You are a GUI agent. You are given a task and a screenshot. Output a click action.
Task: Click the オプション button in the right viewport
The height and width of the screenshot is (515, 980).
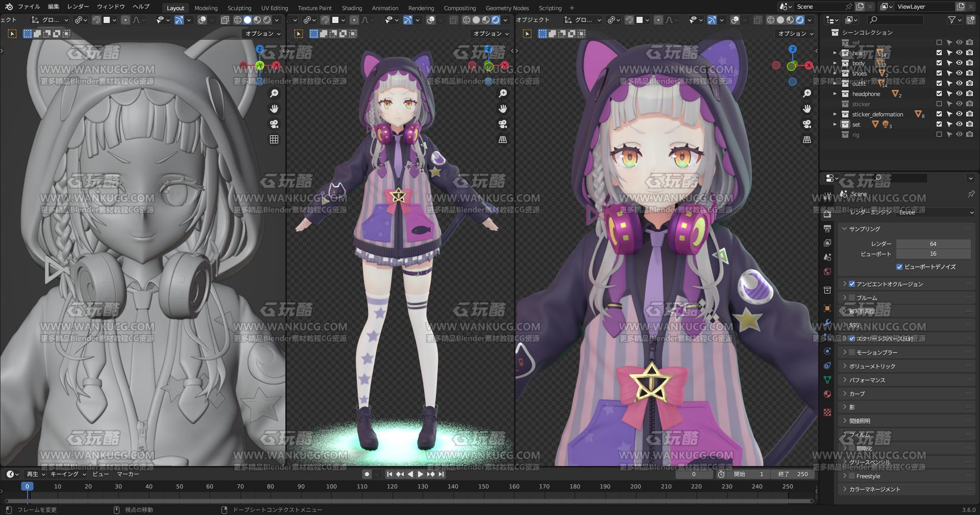coord(796,34)
